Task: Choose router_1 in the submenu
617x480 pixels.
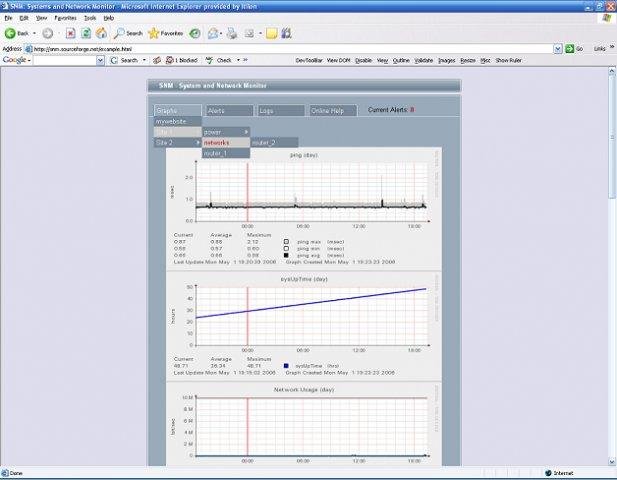Action: 226,153
